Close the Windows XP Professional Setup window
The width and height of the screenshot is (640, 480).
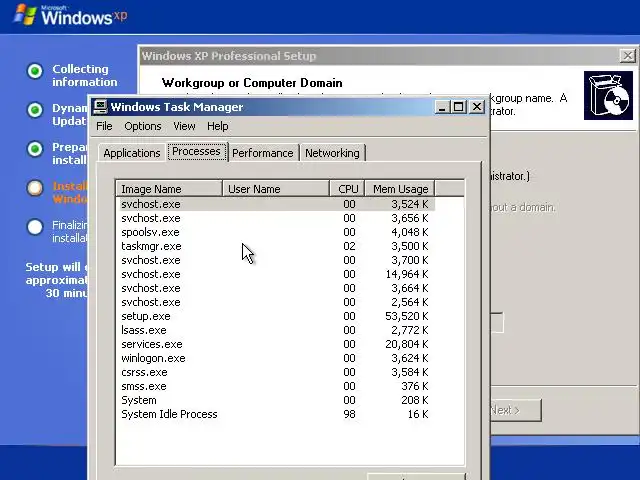point(628,56)
